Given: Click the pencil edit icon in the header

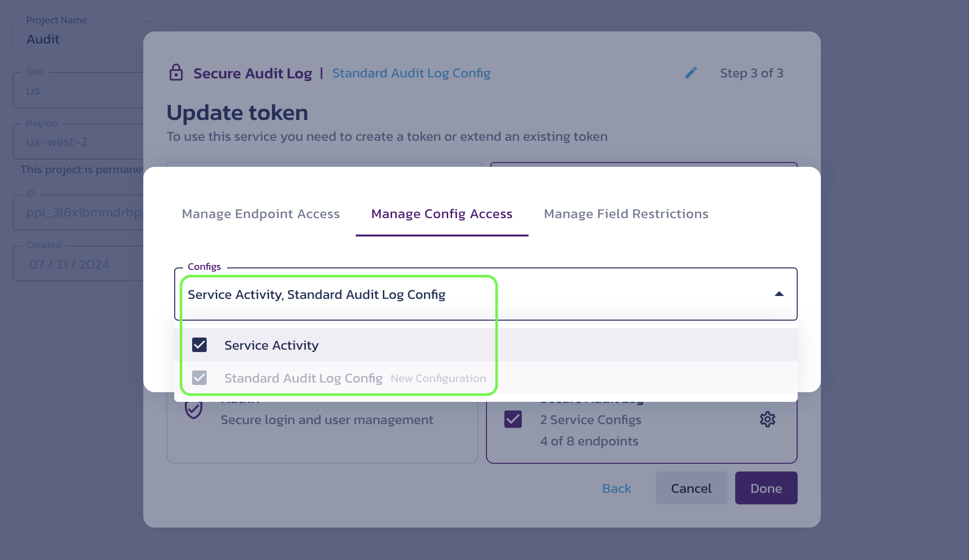Looking at the screenshot, I should click(691, 72).
